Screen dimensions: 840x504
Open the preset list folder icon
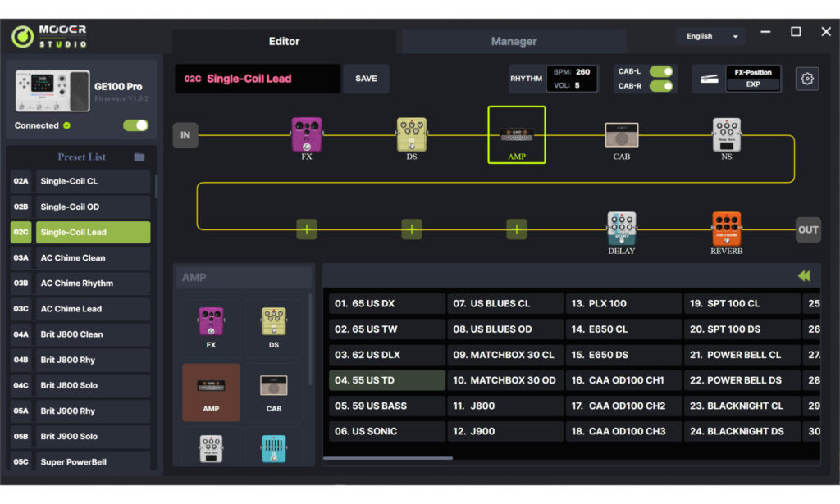coord(139,157)
